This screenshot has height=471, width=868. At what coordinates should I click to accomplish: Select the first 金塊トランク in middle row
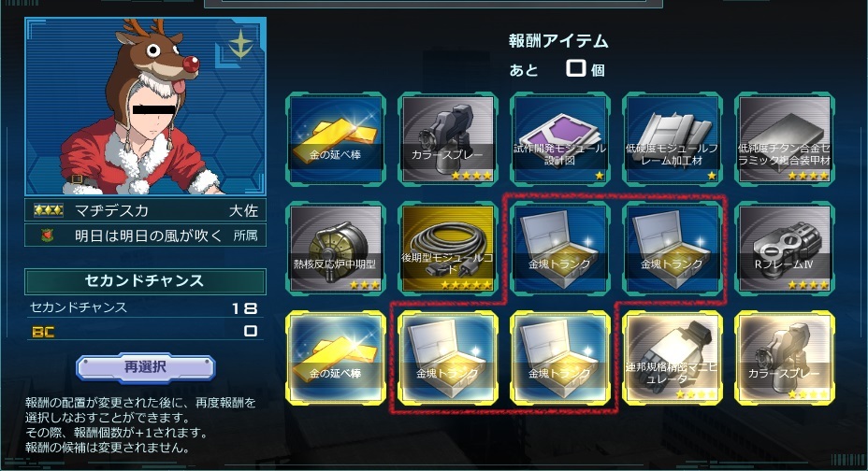click(559, 249)
